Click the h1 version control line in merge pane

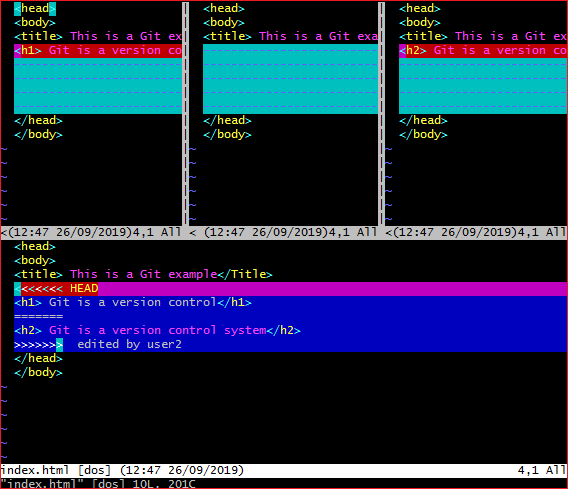133,302
